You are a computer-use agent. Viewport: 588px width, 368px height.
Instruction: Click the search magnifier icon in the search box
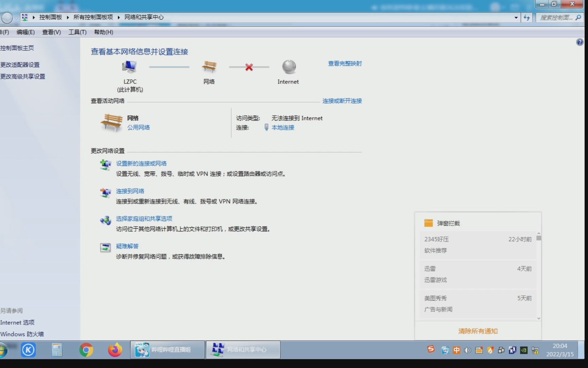point(578,17)
